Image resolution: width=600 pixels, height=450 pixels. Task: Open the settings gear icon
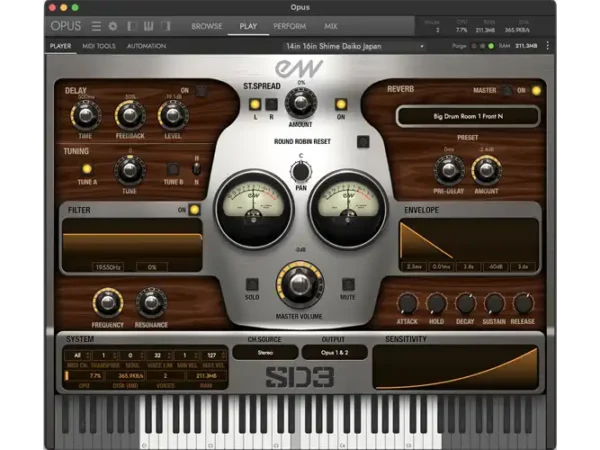pos(113,26)
